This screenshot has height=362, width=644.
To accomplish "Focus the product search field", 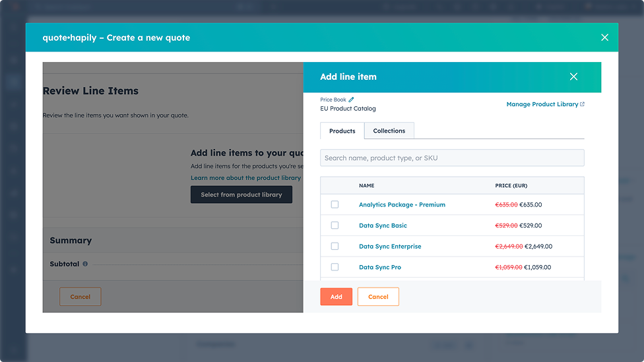I will point(452,158).
